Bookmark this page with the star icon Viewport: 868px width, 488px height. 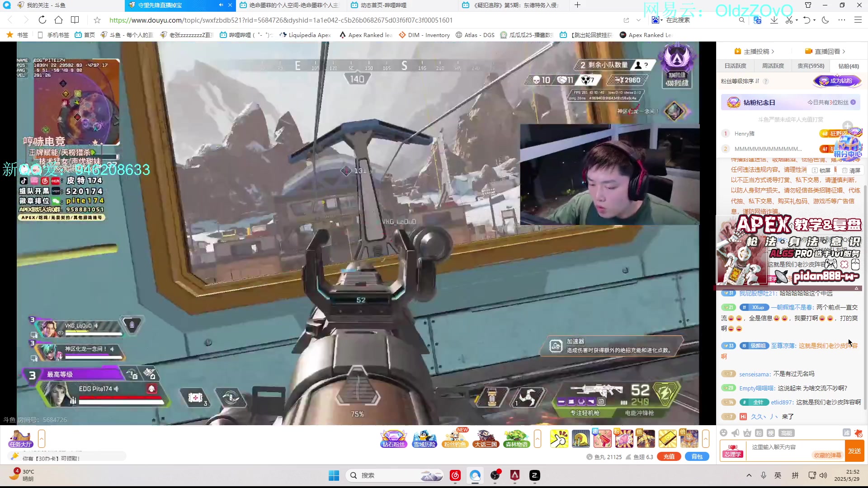(x=97, y=20)
